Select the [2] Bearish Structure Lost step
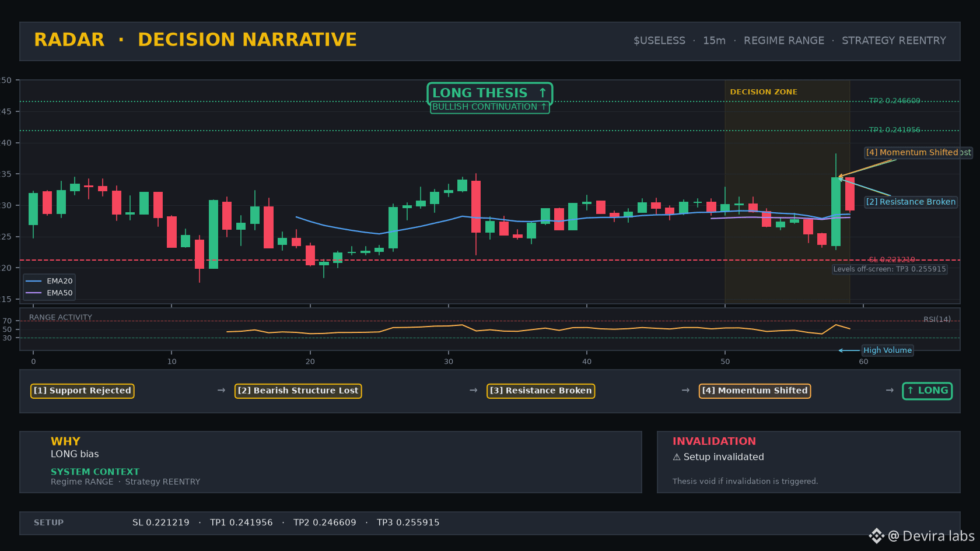 [x=298, y=391]
